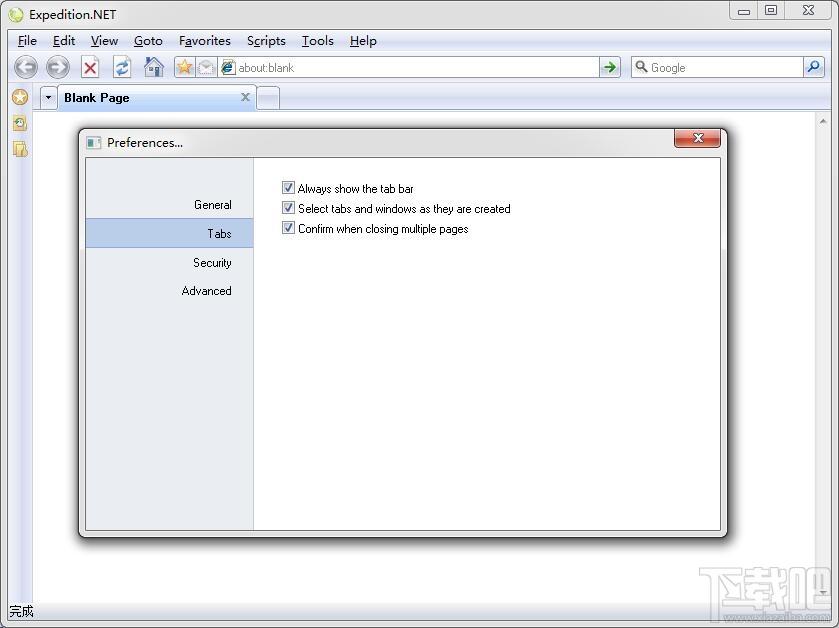This screenshot has width=839, height=628.
Task: Click the Expedition.NET app icon
Action: pyautogui.click(x=16, y=15)
